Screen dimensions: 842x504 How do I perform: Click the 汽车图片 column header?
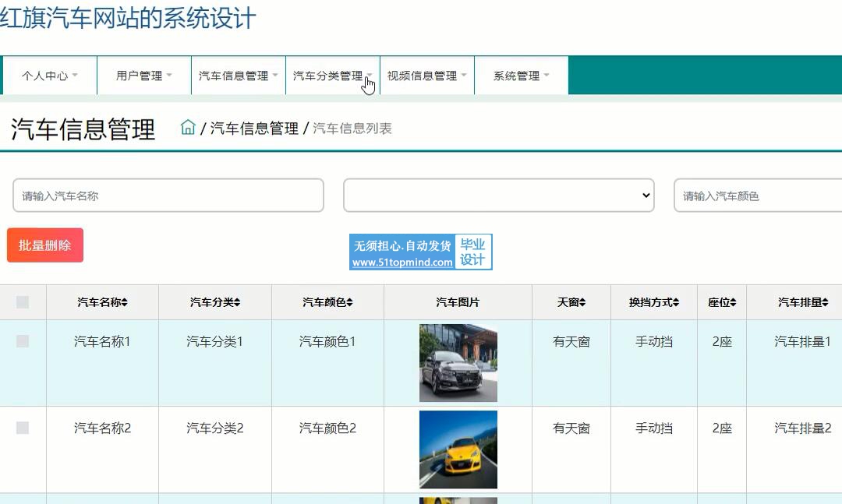tap(458, 303)
